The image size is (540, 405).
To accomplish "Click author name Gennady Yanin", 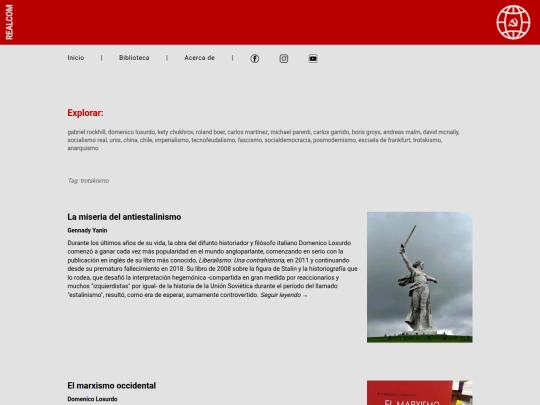I will point(87,230).
